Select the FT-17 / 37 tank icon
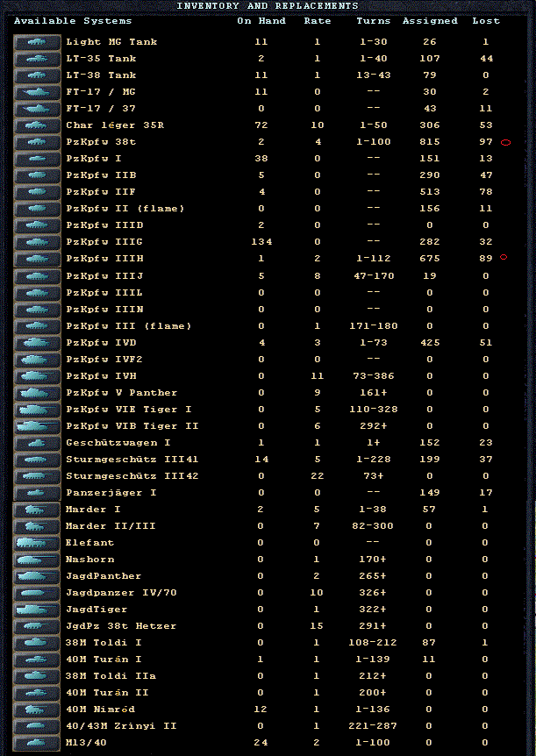 (x=38, y=109)
